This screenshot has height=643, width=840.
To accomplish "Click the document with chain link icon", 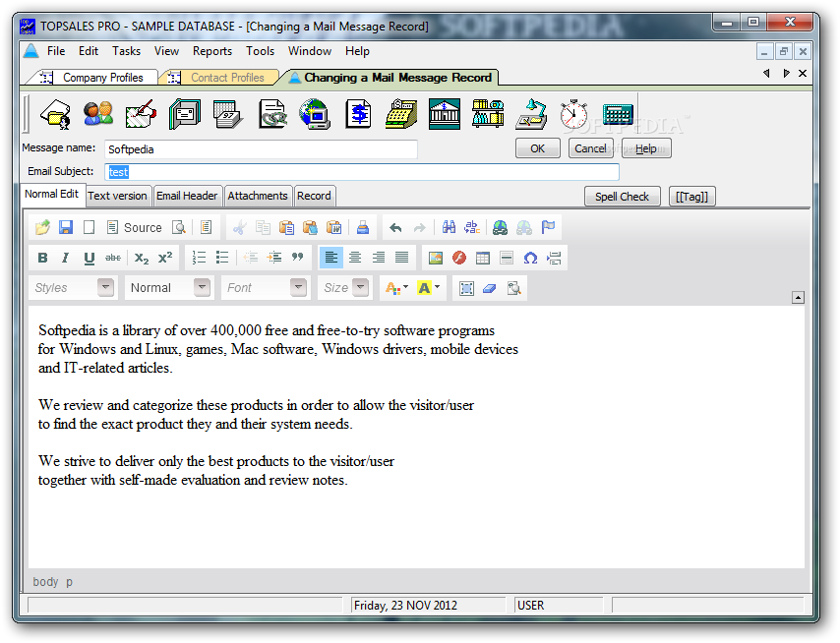I will click(x=272, y=114).
